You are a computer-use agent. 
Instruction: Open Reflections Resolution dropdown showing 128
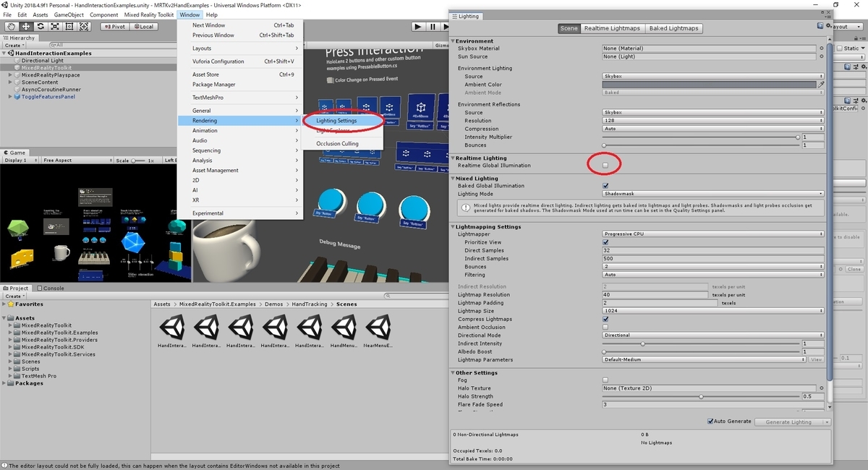pos(713,121)
